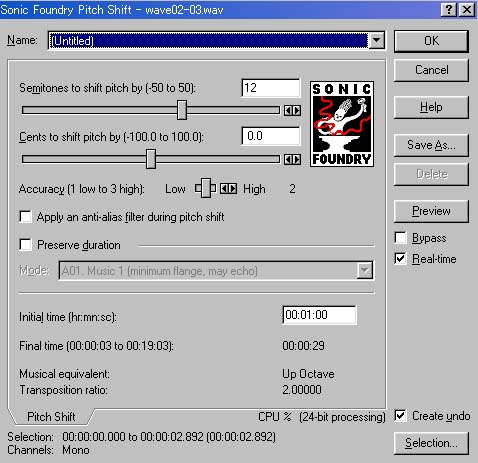Check the Preserve duration option
This screenshot has height=463, width=478.
[x=26, y=245]
